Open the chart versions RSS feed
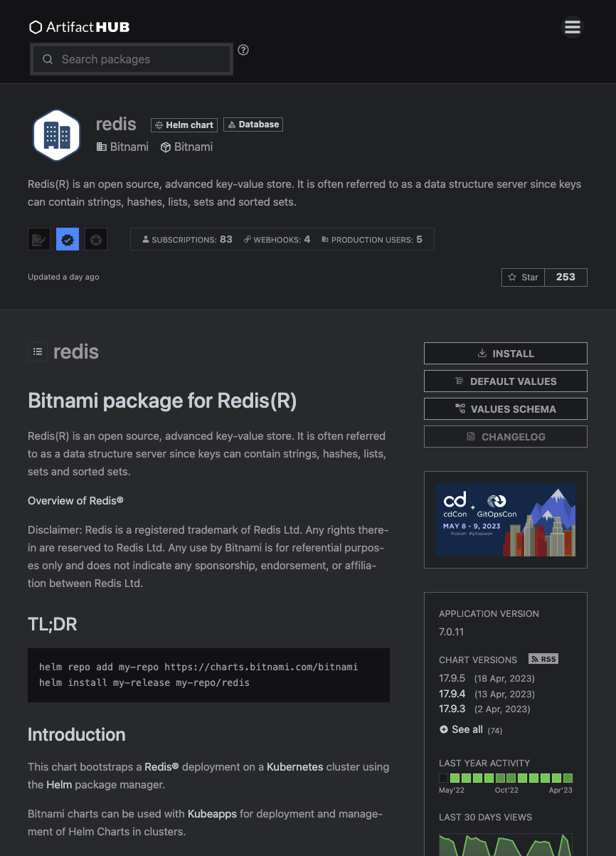This screenshot has width=616, height=856. (x=543, y=659)
